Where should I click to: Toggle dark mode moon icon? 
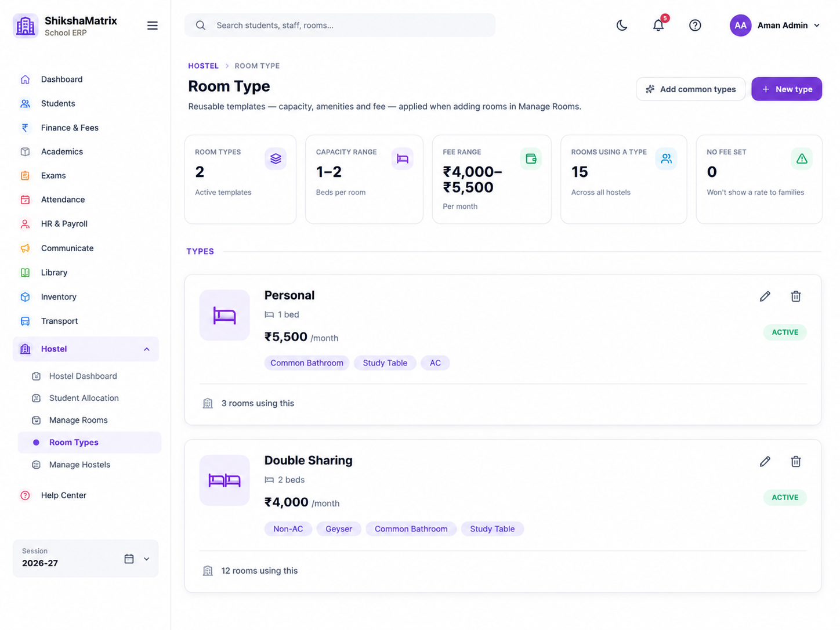[x=622, y=25]
